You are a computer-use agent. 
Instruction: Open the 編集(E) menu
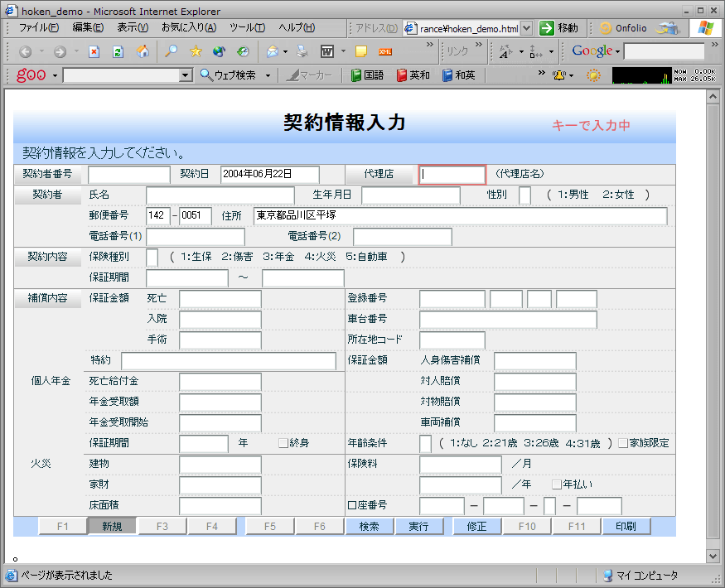(88, 27)
